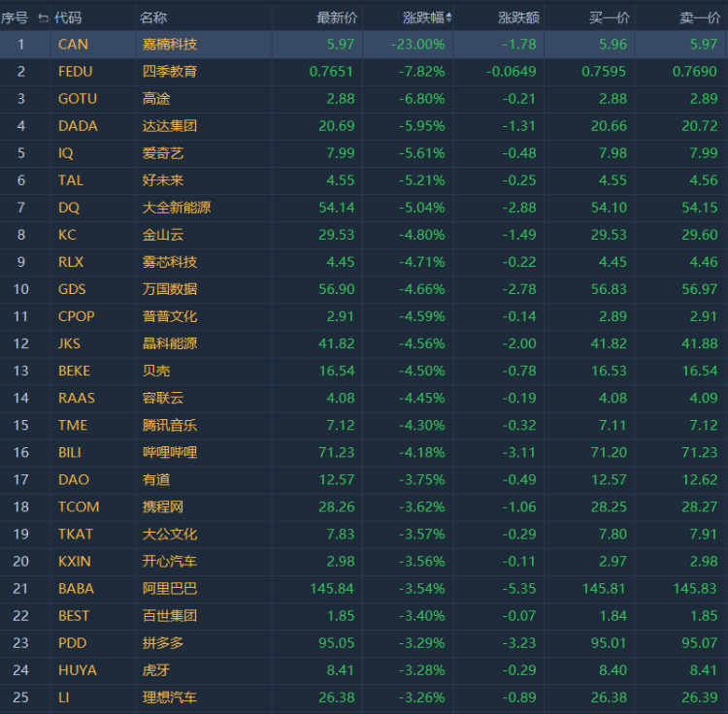Click the 贝壳 stock name
Viewport: 728px width, 714px height.
156,371
